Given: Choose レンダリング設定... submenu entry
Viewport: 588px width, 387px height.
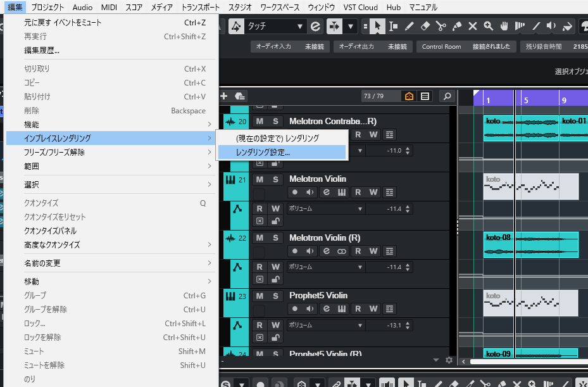Looking at the screenshot, I should pyautogui.click(x=282, y=153).
